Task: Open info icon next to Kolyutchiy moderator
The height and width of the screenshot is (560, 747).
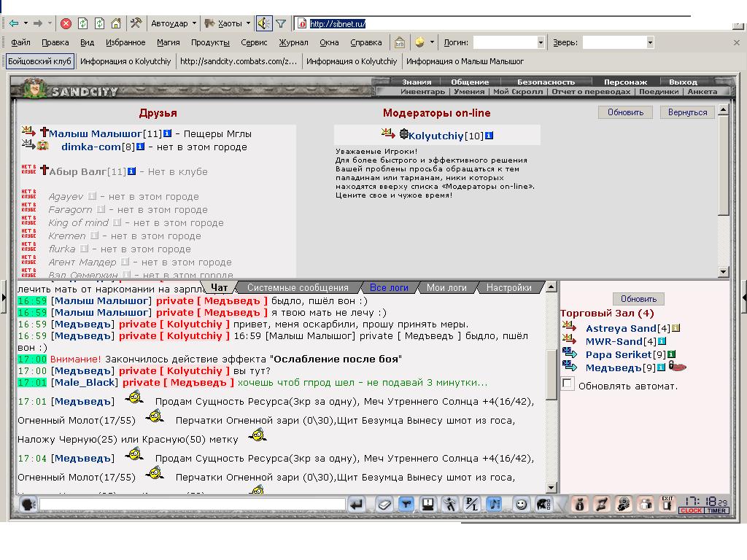Action: click(x=489, y=136)
